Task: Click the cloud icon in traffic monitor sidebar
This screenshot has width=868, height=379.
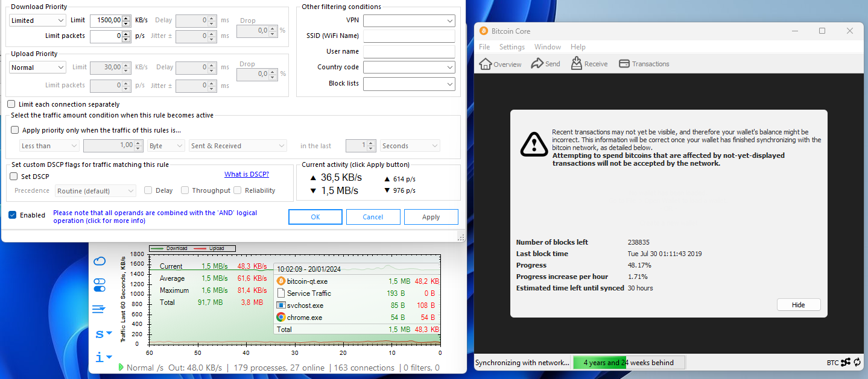Action: coord(100,261)
